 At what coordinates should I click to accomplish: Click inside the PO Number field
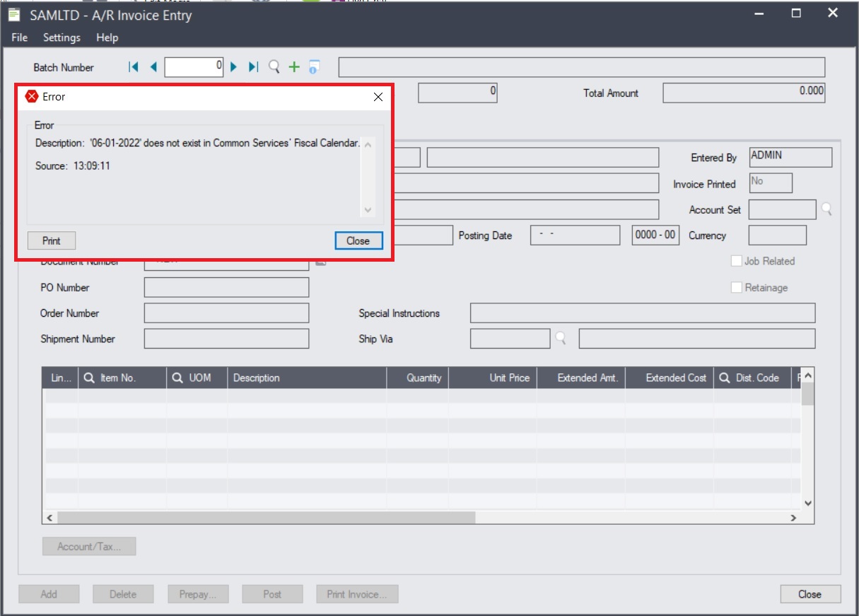pyautogui.click(x=226, y=287)
